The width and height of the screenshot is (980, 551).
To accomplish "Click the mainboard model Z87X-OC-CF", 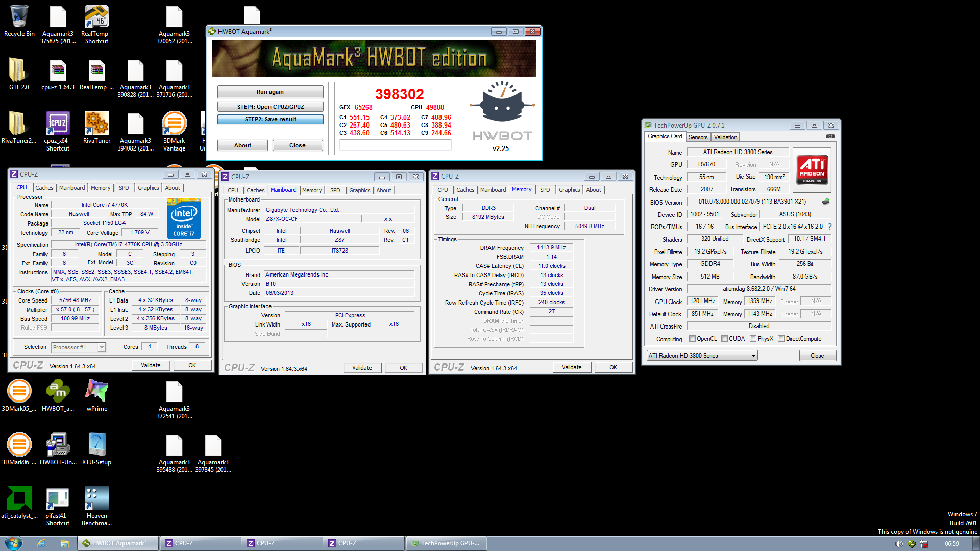I will 311,219.
